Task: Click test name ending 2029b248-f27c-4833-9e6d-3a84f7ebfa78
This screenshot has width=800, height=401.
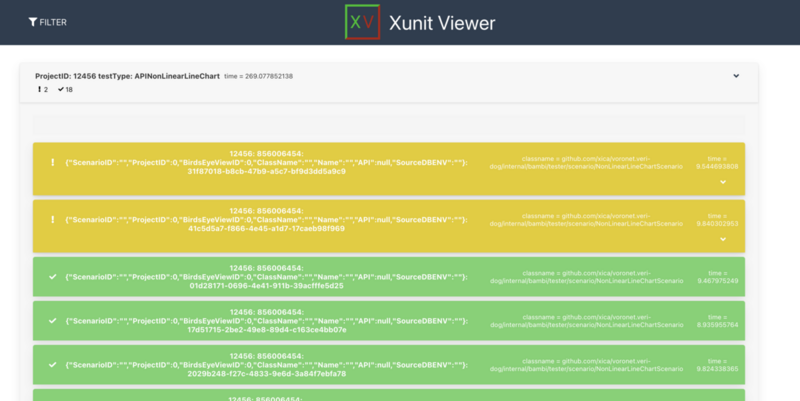Action: pyautogui.click(x=266, y=364)
